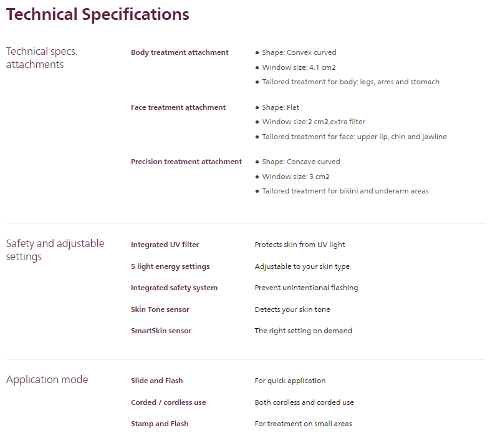This screenshot has width=490, height=448.
Task: Click the Integrated UV filter label
Action: pos(165,245)
